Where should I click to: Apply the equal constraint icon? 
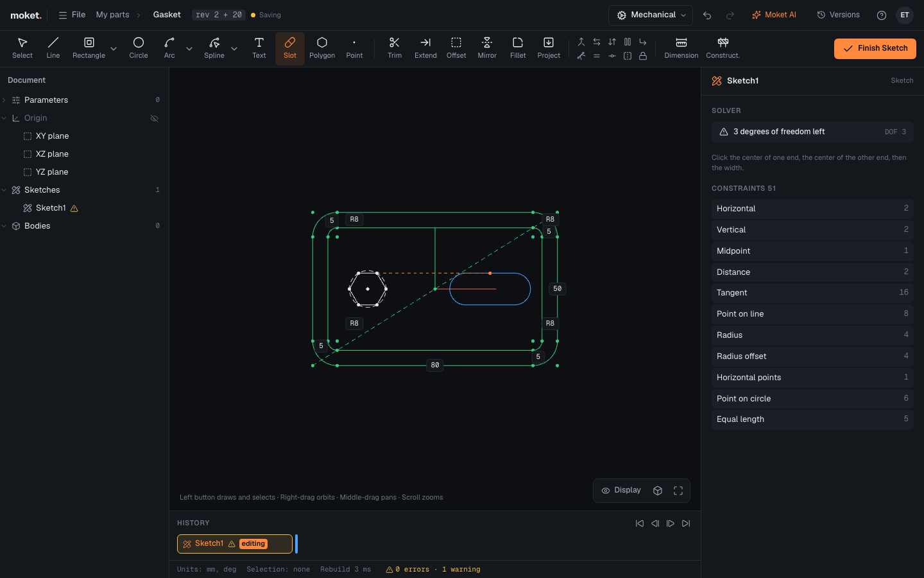[597, 56]
